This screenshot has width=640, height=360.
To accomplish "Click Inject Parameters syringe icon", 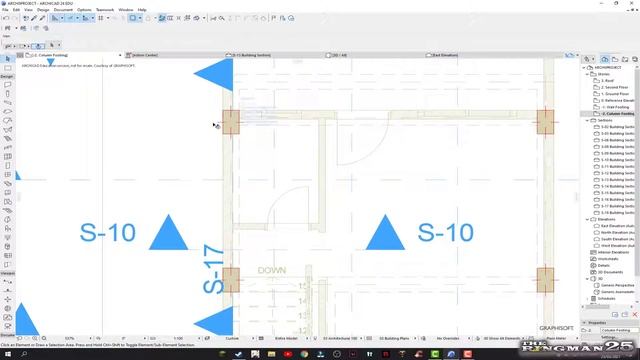I will 42,18.
